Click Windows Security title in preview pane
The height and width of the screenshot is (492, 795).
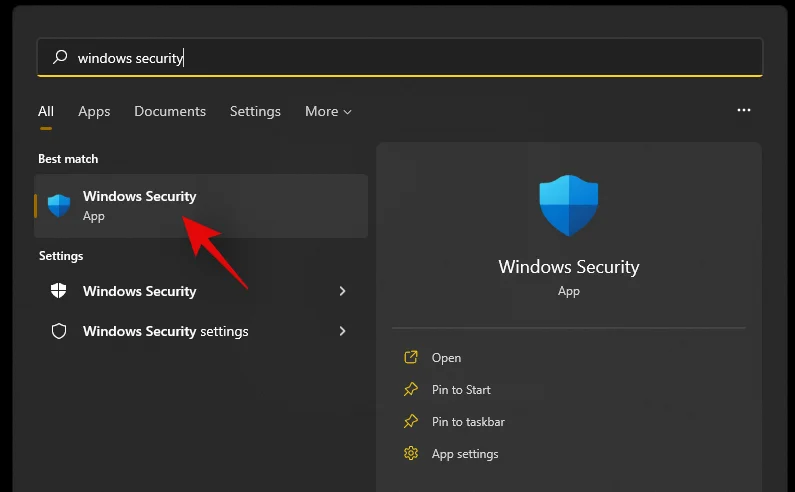568,267
